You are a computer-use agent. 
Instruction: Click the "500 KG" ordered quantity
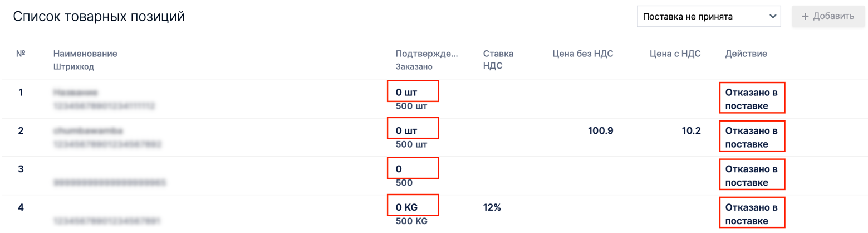pos(411,221)
